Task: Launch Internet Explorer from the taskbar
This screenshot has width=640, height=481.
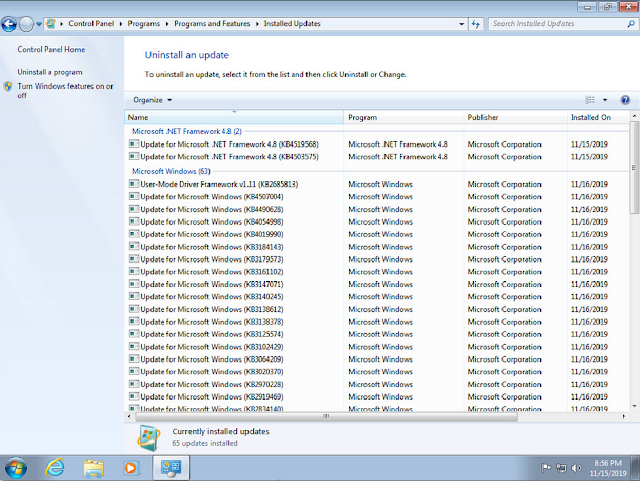Action: coord(55,468)
